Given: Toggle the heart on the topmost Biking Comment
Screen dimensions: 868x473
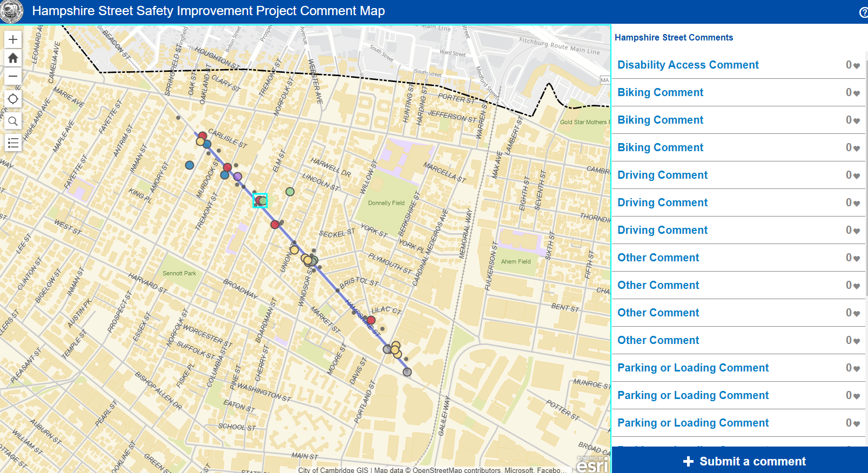Looking at the screenshot, I should pos(857,93).
